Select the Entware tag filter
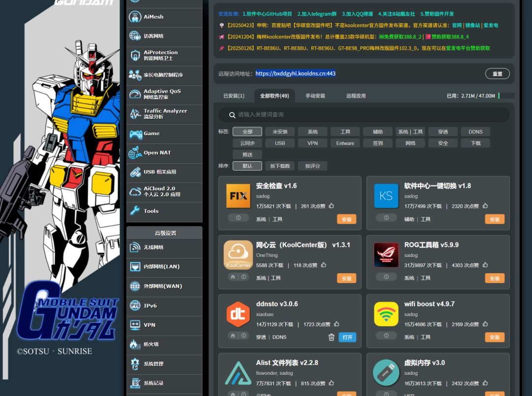 pyautogui.click(x=345, y=144)
